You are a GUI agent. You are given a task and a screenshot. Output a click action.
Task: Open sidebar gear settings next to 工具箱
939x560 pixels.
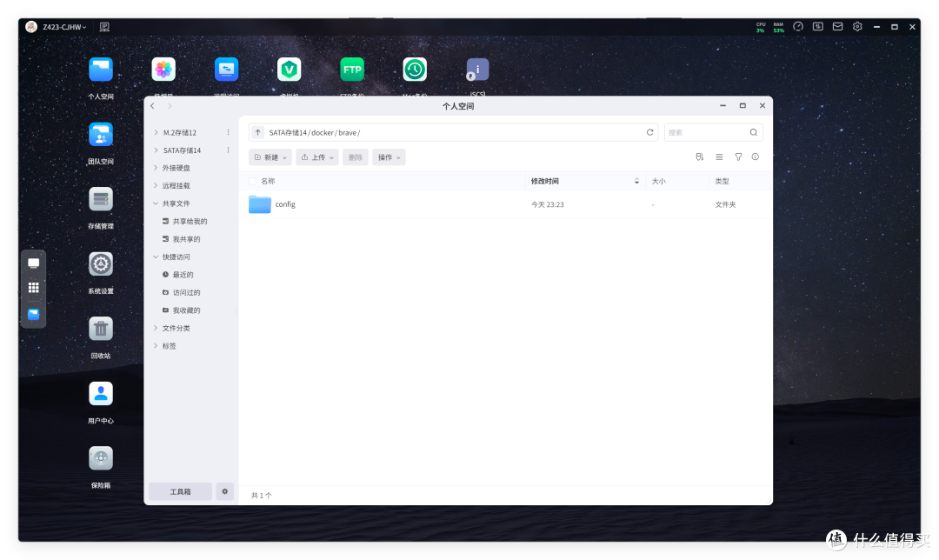[x=224, y=491]
